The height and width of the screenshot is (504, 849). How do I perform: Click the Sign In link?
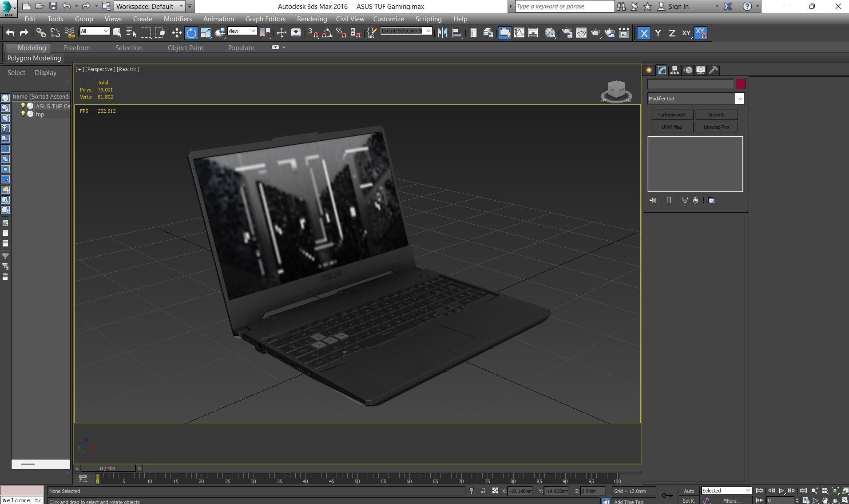[x=678, y=6]
